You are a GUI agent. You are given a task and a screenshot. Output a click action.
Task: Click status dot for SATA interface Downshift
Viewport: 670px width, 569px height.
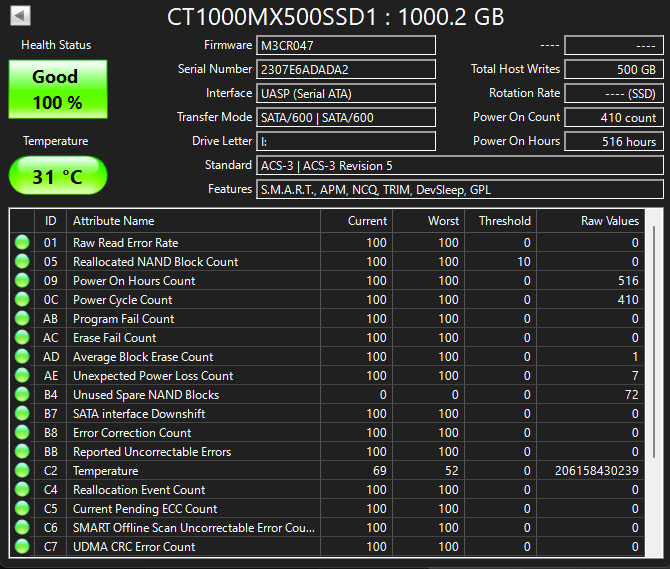[x=22, y=413]
